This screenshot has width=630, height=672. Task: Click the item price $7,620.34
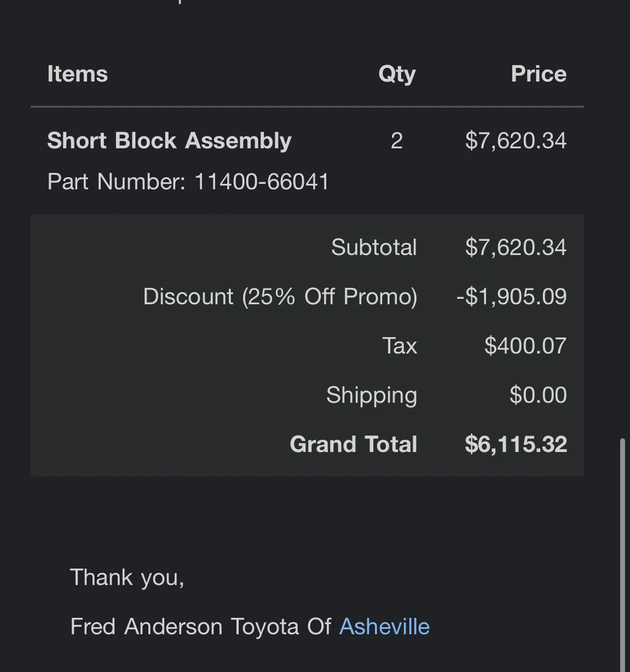point(516,141)
